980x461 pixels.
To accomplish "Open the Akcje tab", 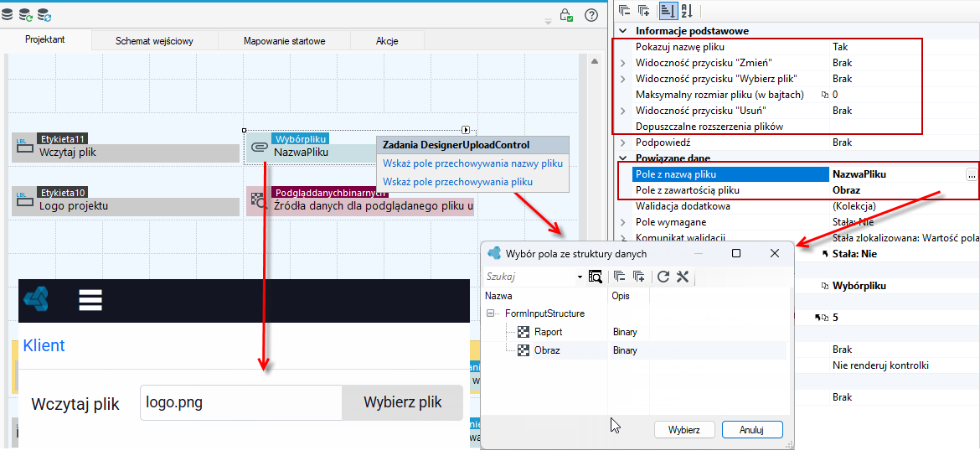I will (x=388, y=41).
